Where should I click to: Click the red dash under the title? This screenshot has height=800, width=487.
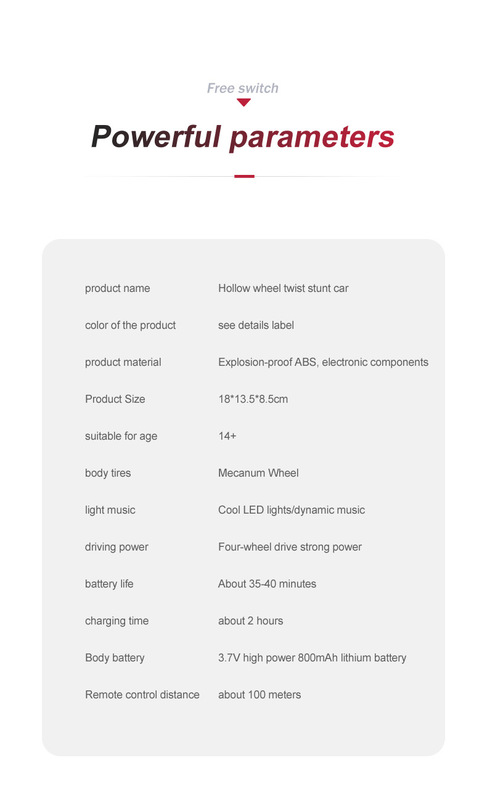pyautogui.click(x=244, y=177)
